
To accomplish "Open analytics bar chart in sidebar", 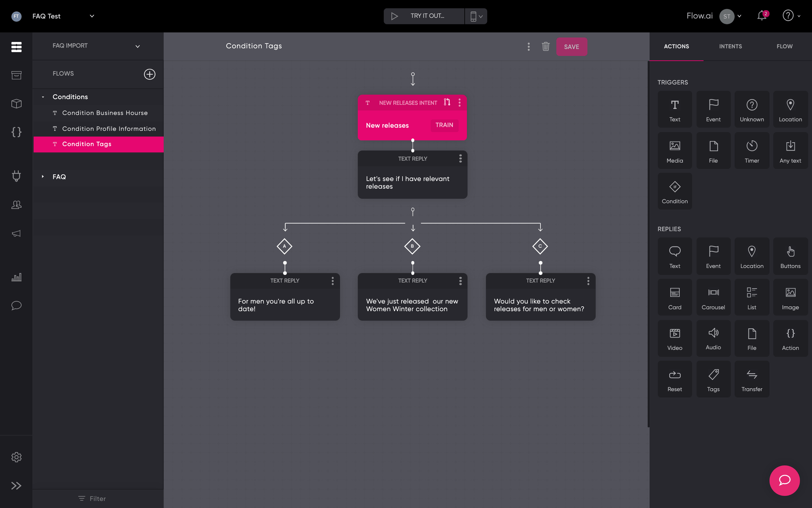I will 16,277.
